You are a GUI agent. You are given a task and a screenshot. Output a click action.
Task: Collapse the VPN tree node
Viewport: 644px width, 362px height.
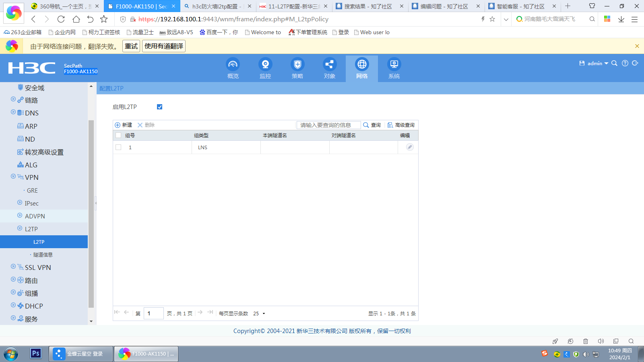(x=13, y=177)
